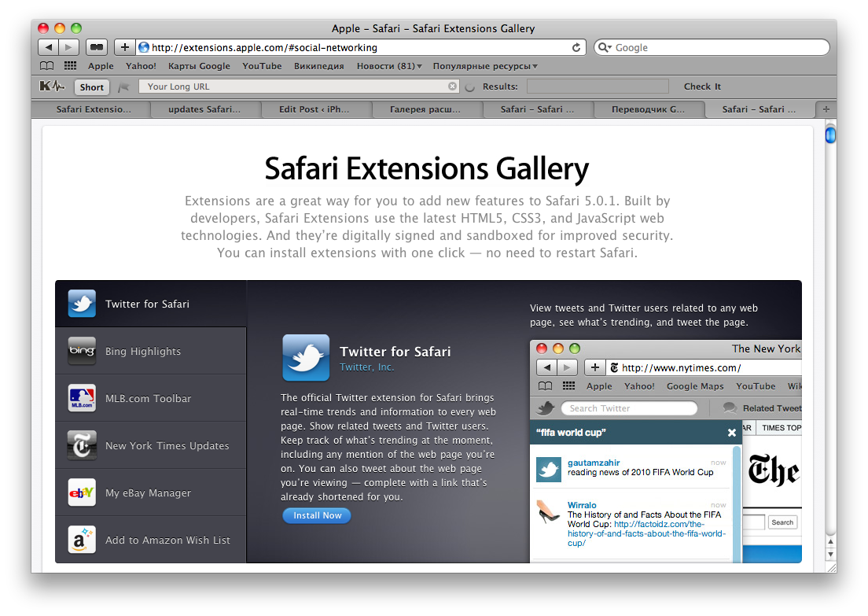Click Install Now button
This screenshot has width=868, height=616.
tap(317, 515)
